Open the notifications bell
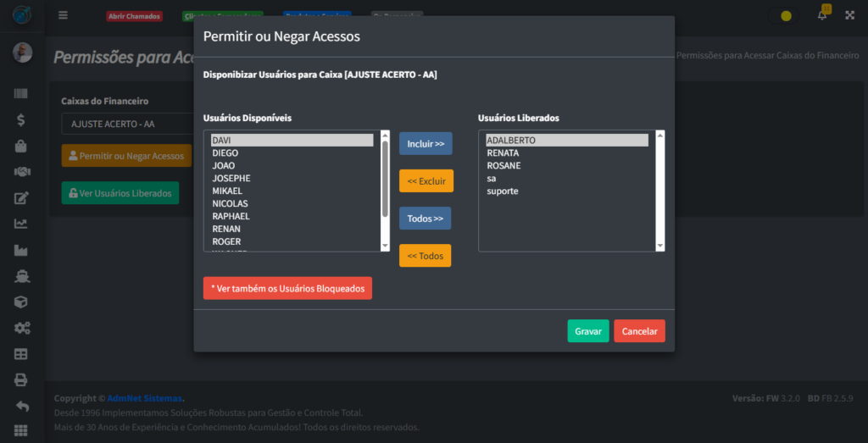This screenshot has height=443, width=868. click(822, 15)
